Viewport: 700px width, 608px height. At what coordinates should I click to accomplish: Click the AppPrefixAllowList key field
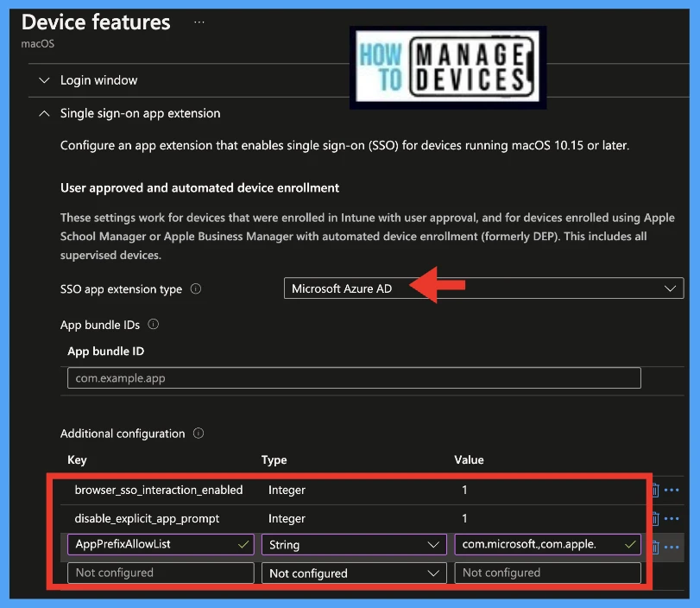(161, 545)
